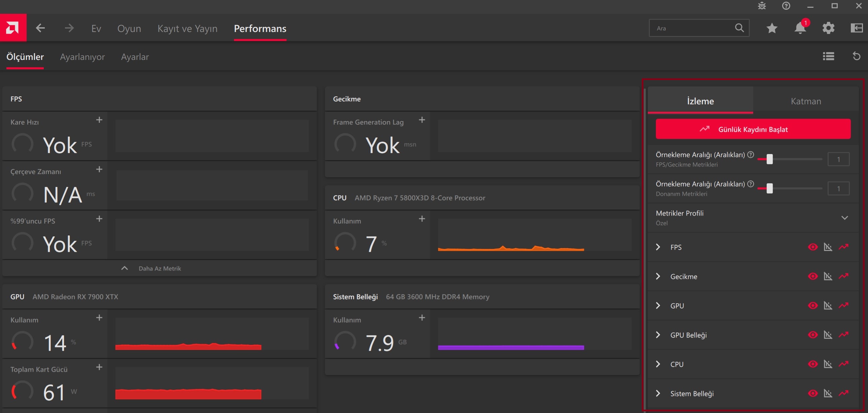
Task: Open favorites star icon
Action: pyautogui.click(x=772, y=28)
